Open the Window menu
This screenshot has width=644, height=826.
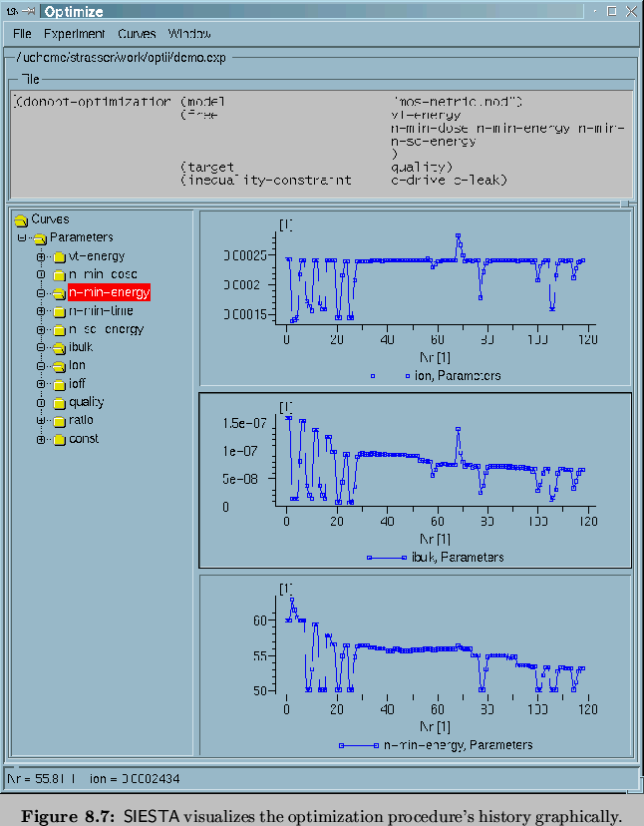(x=189, y=34)
